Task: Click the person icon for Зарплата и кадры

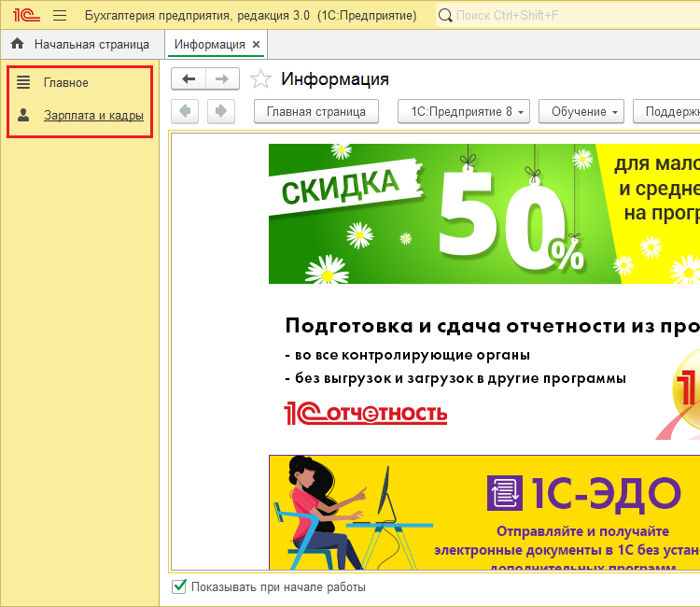Action: point(23,116)
